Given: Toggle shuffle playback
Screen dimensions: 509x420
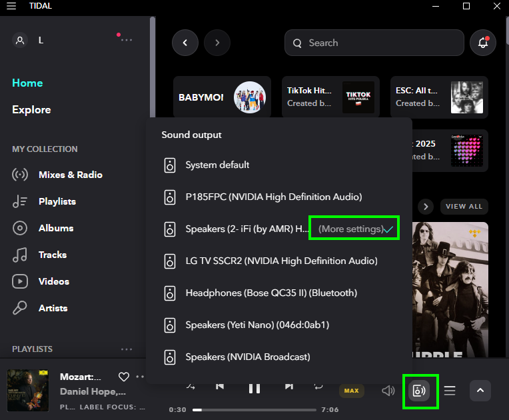Looking at the screenshot, I should click(x=191, y=387).
